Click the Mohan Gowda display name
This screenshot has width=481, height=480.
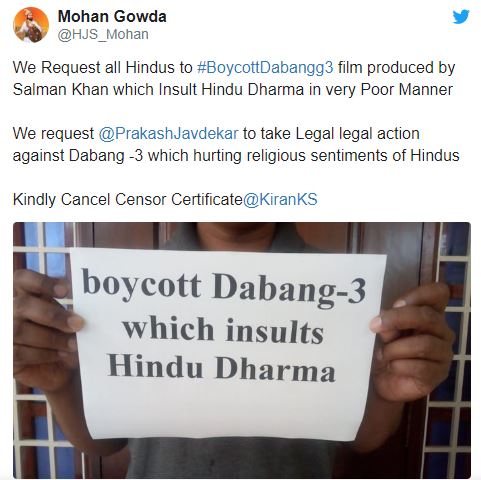(112, 16)
